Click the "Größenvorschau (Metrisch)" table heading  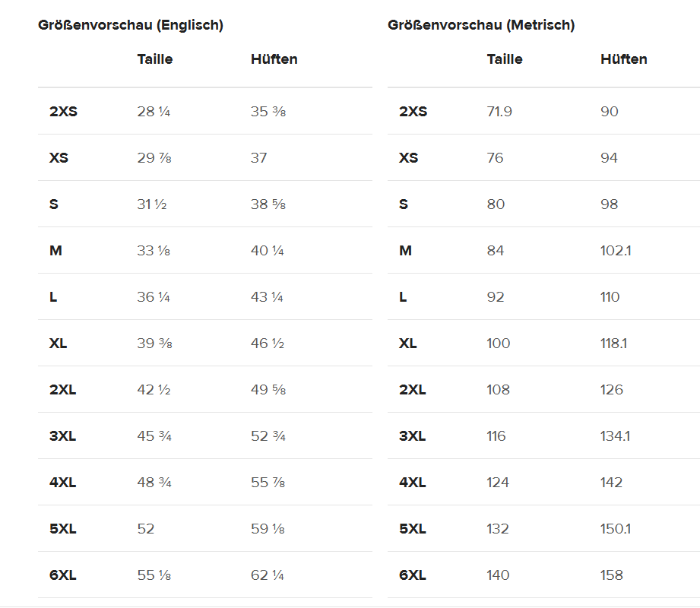[x=481, y=25]
